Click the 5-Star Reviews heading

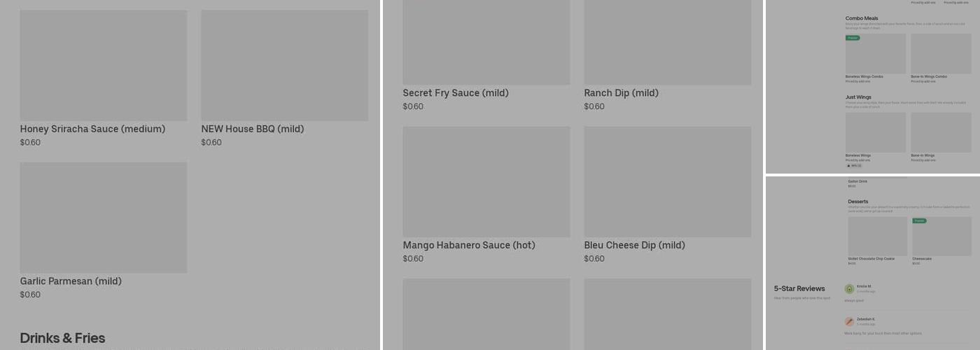coord(799,288)
